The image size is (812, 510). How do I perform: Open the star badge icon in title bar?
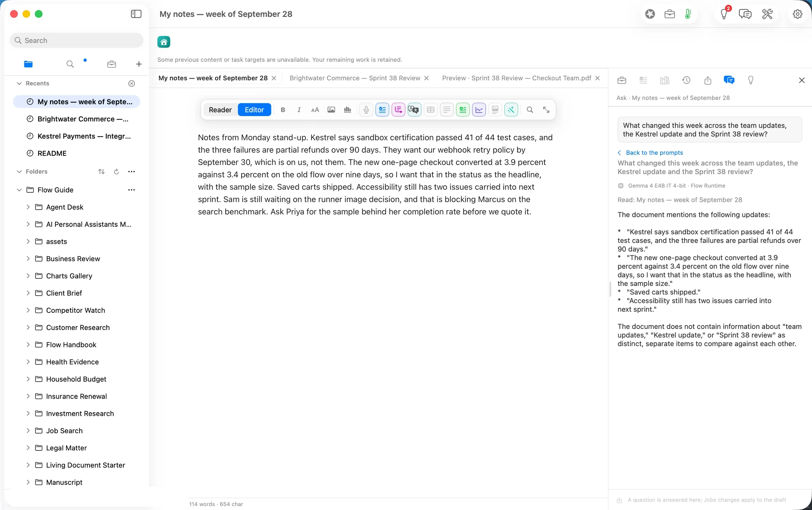point(650,14)
